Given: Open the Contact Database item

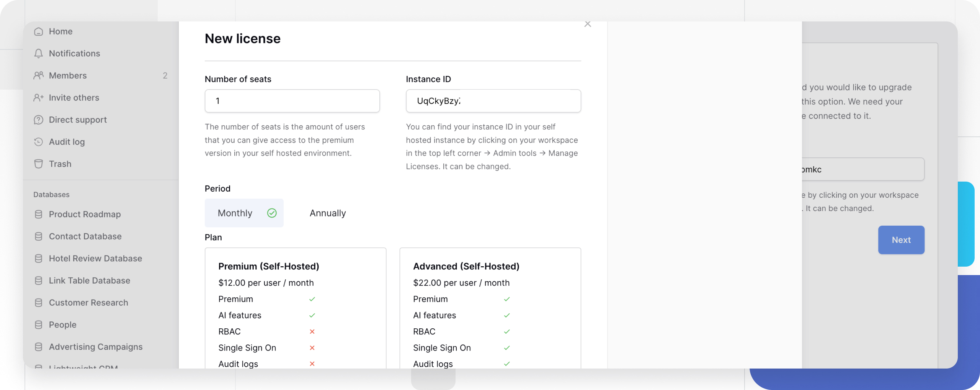Looking at the screenshot, I should coord(85,236).
